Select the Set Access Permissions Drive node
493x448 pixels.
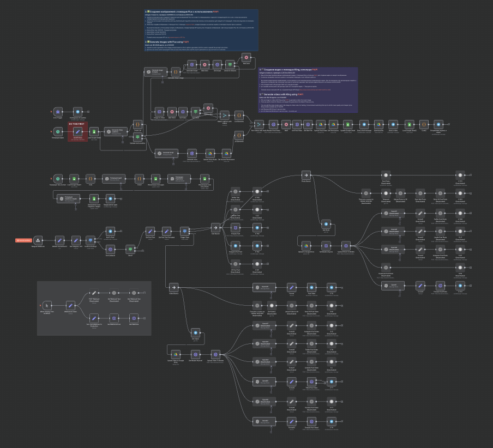click(x=226, y=153)
